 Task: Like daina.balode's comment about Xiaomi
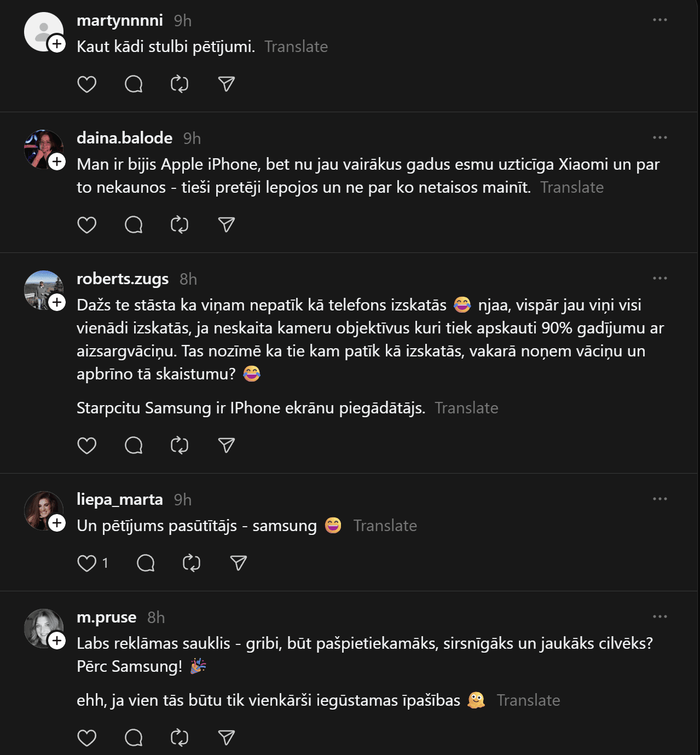(87, 225)
